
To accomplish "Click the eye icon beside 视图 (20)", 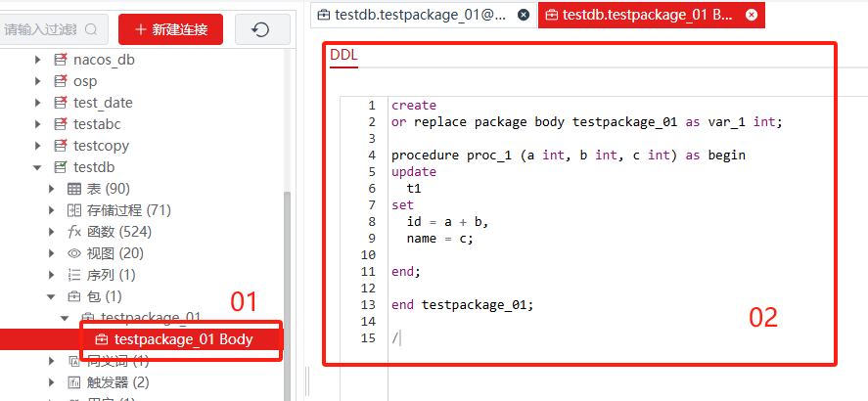I will [x=74, y=253].
